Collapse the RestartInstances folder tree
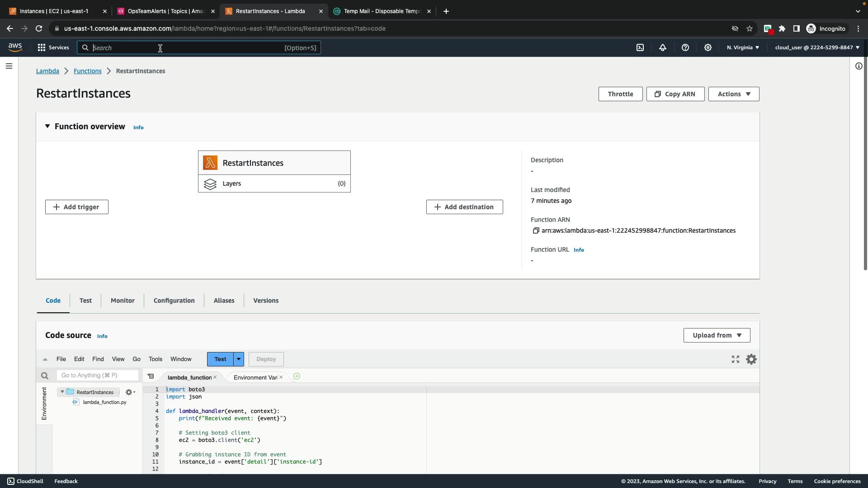 pyautogui.click(x=62, y=392)
